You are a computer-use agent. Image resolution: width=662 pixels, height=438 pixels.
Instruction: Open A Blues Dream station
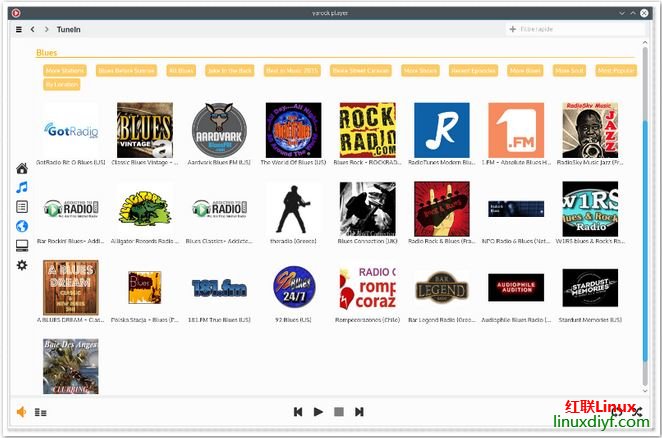(x=71, y=288)
